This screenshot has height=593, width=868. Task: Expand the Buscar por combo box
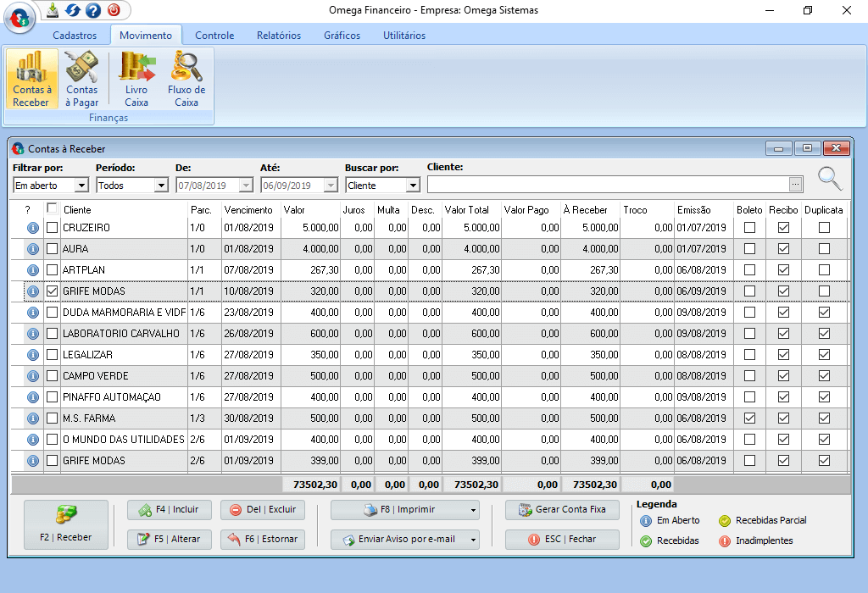[413, 186]
